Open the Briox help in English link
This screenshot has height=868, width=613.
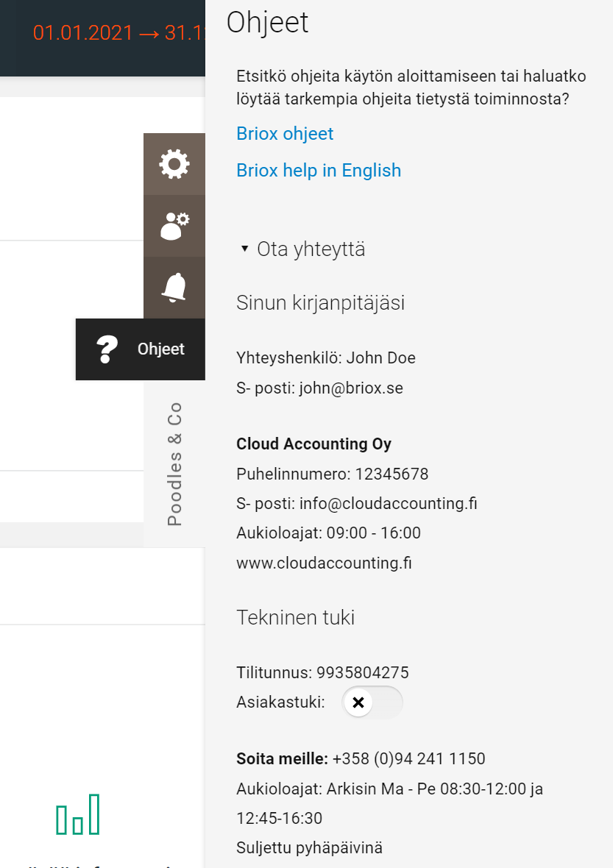coord(319,170)
